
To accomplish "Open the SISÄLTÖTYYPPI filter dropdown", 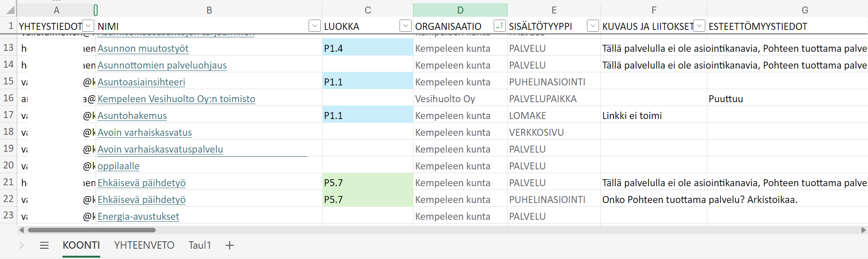I will click(593, 26).
